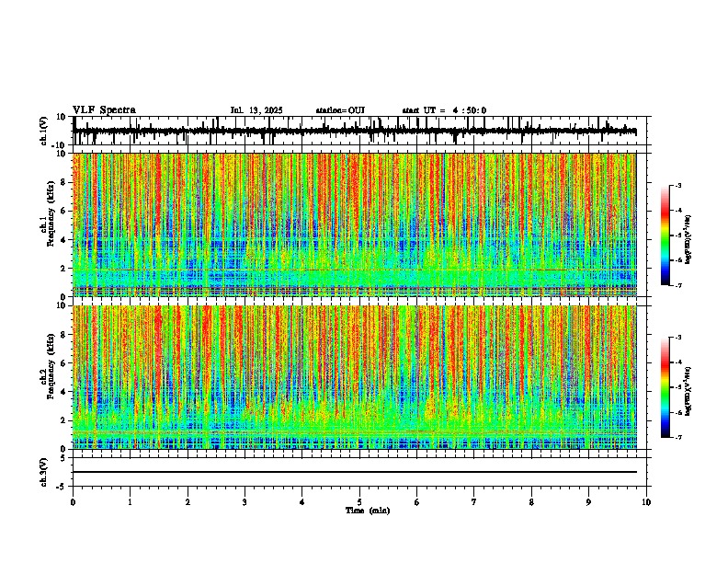Image resolution: width=728 pixels, height=563 pixels.
Task: Click the time axis tick label "7"
Action: click(x=474, y=502)
